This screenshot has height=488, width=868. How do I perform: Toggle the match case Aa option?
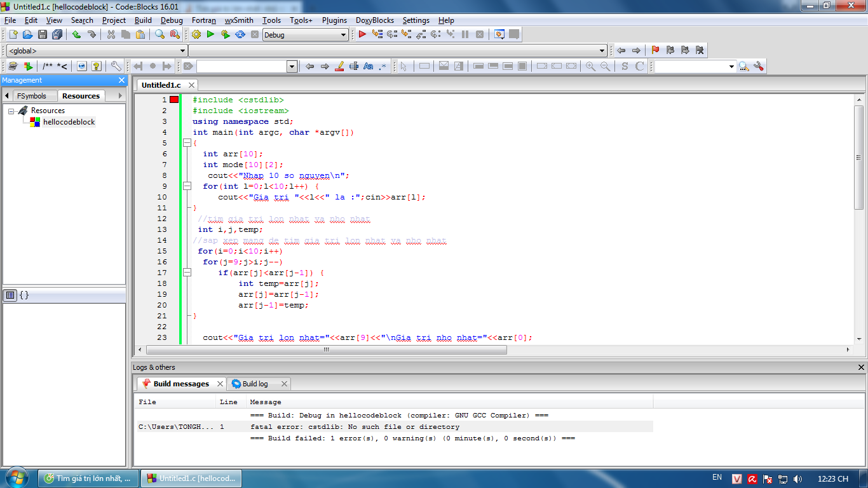[x=368, y=66]
